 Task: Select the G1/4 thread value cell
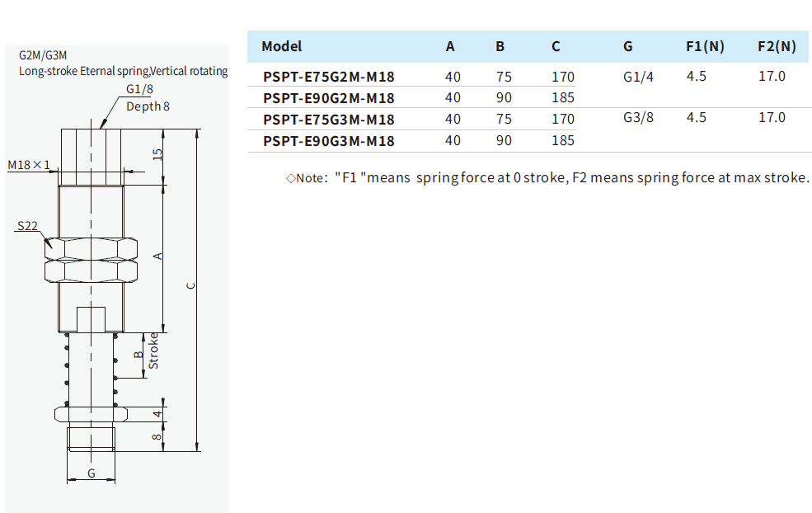tap(638, 77)
